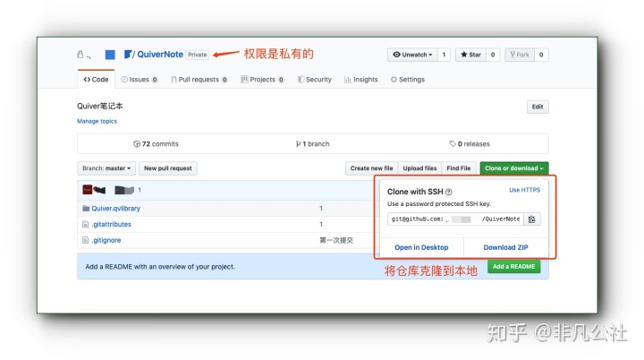Click Open in Desktop
This screenshot has height=360, width=644.
coord(421,247)
